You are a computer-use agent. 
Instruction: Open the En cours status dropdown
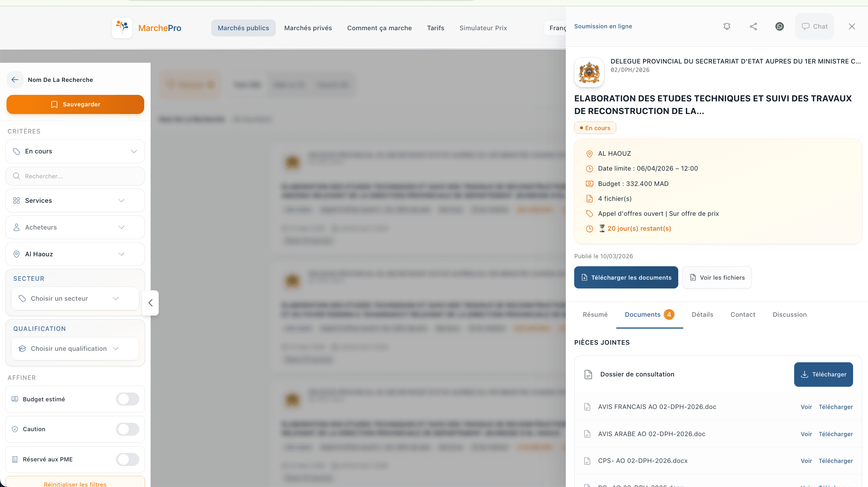pyautogui.click(x=75, y=151)
